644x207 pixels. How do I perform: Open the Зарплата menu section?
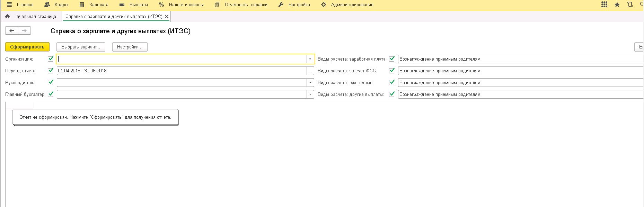(x=99, y=5)
